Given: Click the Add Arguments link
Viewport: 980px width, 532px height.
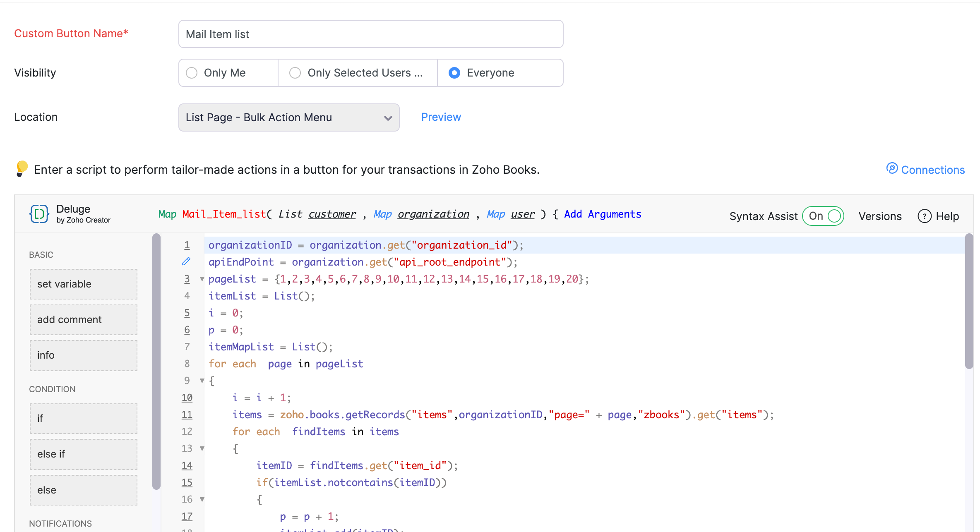Looking at the screenshot, I should [602, 214].
